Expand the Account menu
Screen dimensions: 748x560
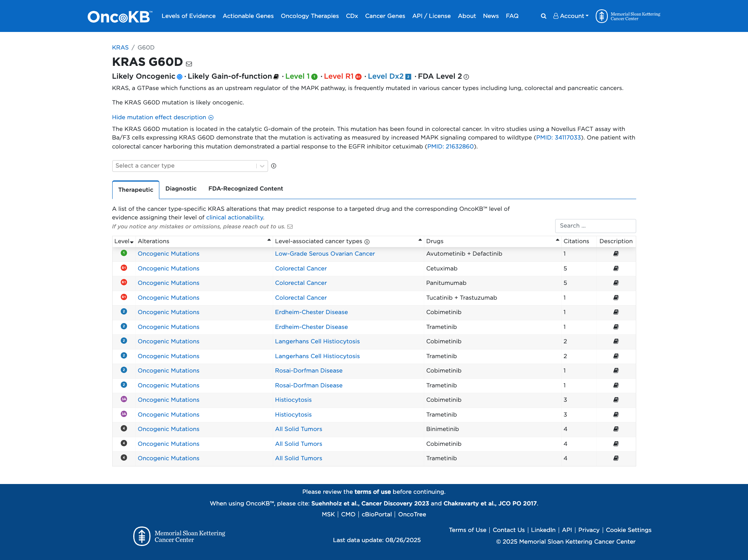click(x=571, y=16)
